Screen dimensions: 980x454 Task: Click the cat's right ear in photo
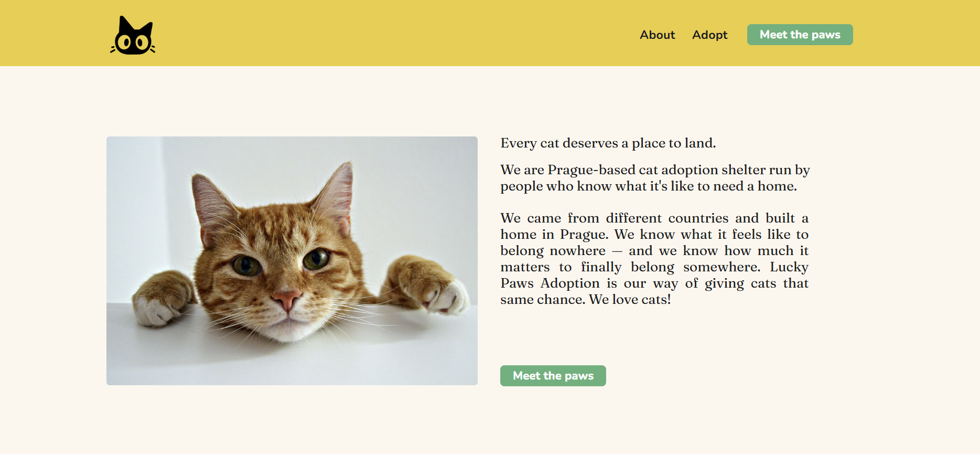tap(336, 193)
